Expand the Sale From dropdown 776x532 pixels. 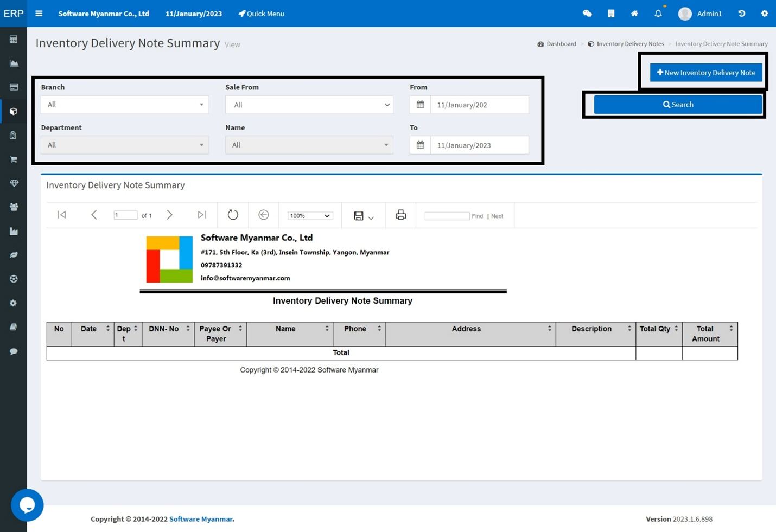[309, 105]
